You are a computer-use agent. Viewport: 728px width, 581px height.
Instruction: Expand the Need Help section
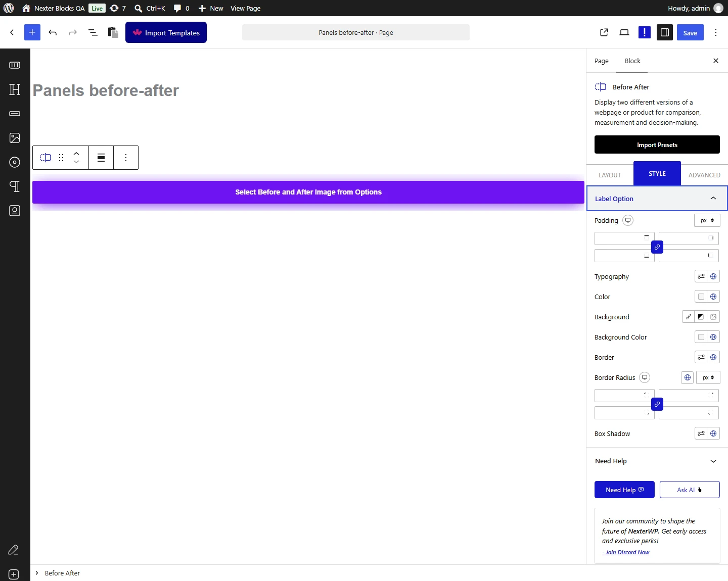tap(657, 461)
